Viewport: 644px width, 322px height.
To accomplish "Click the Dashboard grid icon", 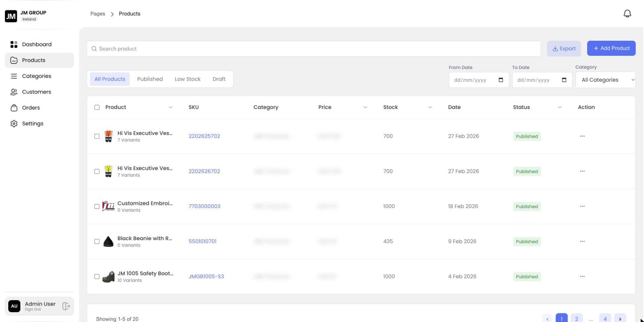I will click(x=14, y=44).
